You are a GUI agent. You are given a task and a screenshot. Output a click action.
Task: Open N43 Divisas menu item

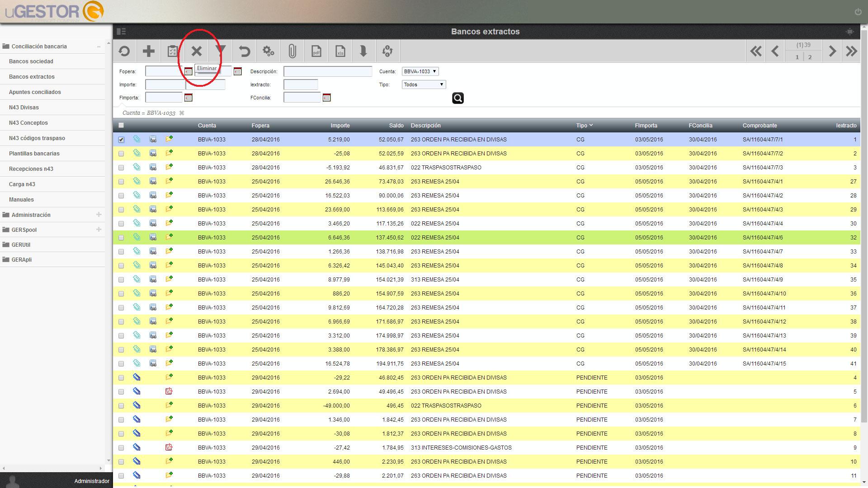[x=24, y=107]
